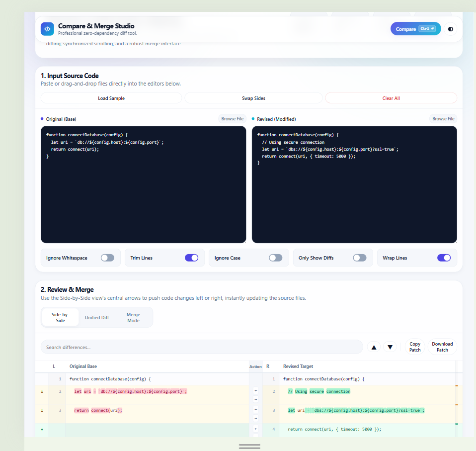The width and height of the screenshot is (476, 451).
Task: Enable the Ignore Case switch
Action: point(276,258)
